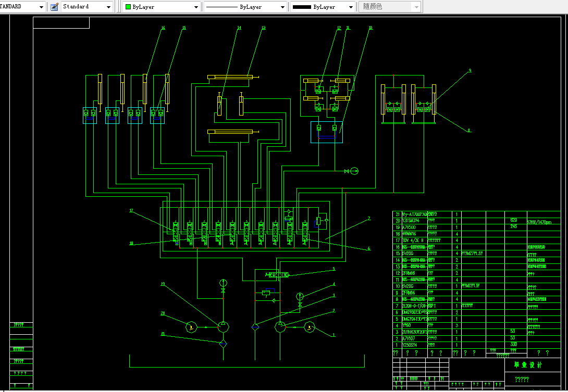Open the ByLayer lineweight dropdown
Image resolution: width=568 pixels, height=392 pixels.
tap(323, 7)
